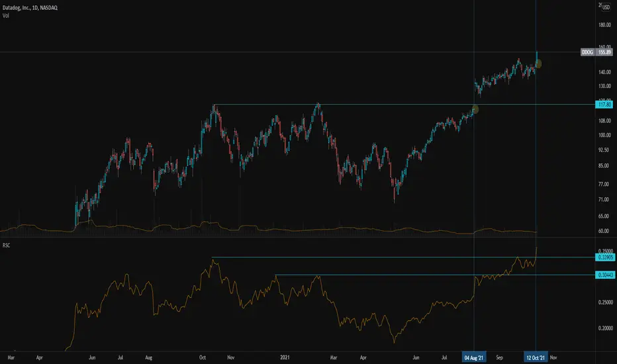Click the Oct label on time axis
Screen dimensions: 617x364
click(x=203, y=357)
